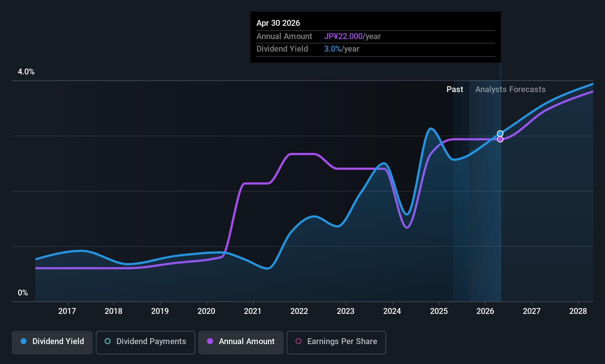
Task: Click the 2028 x-axis label
Action: coord(578,311)
